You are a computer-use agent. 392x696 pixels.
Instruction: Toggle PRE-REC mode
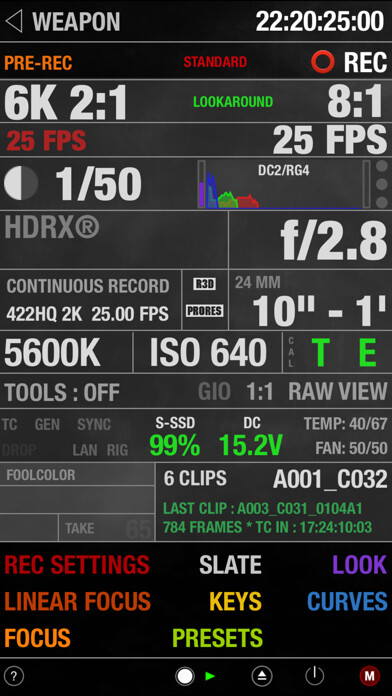click(38, 63)
